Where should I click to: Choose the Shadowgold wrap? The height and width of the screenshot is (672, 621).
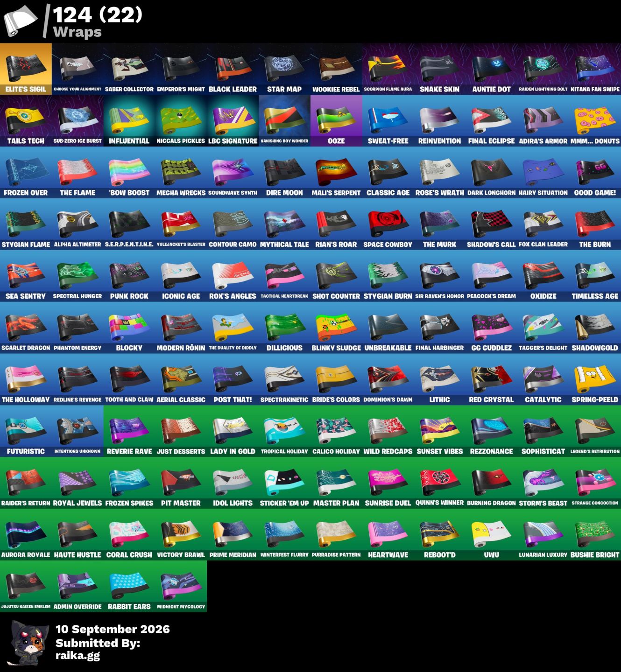(595, 328)
